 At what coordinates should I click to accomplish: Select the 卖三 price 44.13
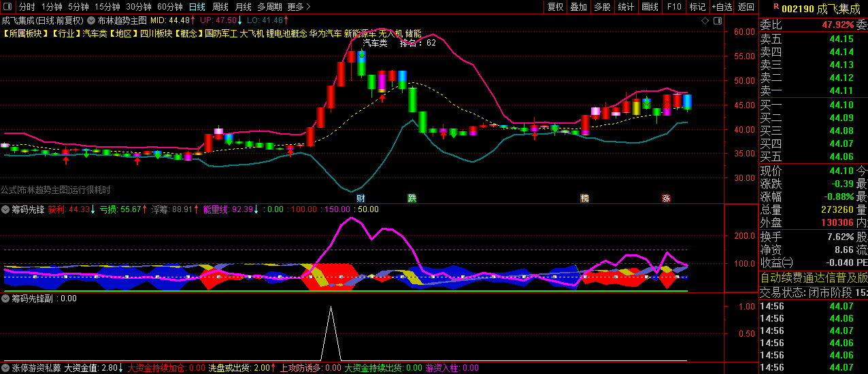tap(841, 65)
